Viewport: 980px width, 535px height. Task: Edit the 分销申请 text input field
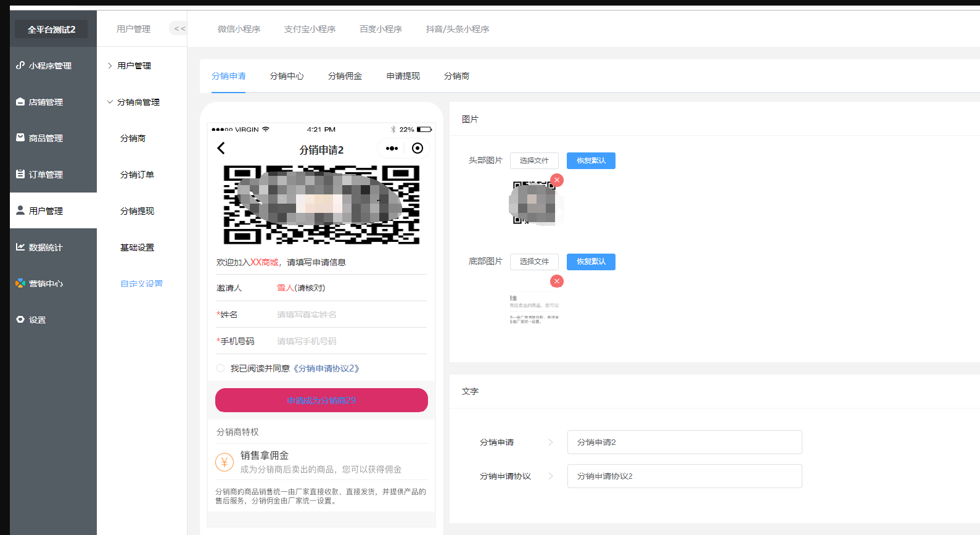point(685,442)
